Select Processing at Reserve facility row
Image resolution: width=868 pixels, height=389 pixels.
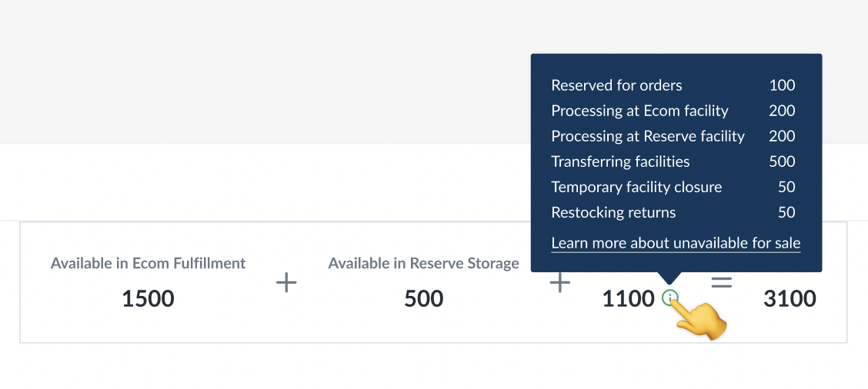click(x=673, y=136)
